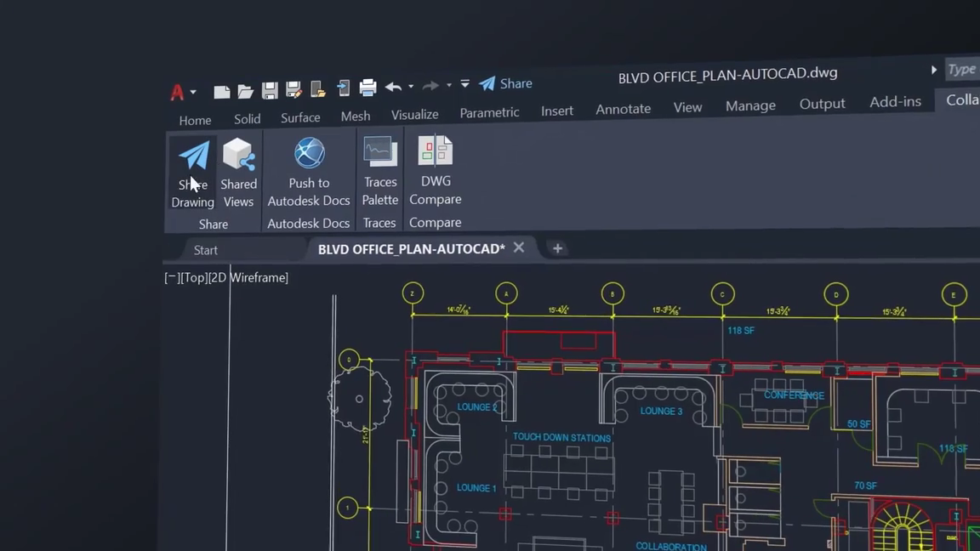The height and width of the screenshot is (551, 980).
Task: Click Save to Web & Mobile icon
Action: click(x=343, y=88)
